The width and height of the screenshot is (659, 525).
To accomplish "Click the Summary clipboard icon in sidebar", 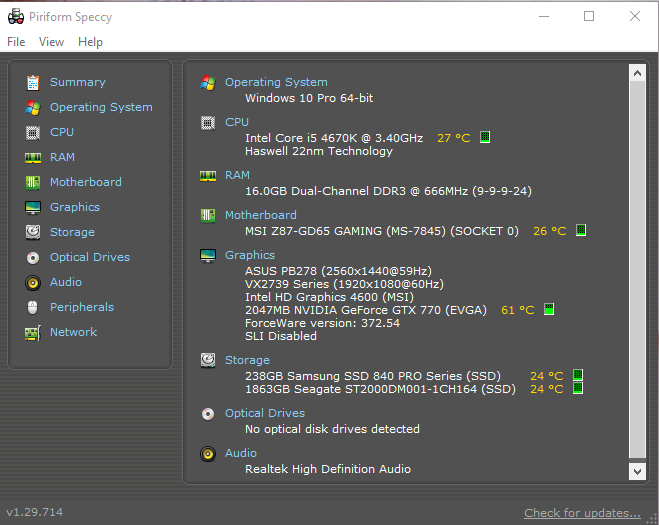I will [33, 83].
